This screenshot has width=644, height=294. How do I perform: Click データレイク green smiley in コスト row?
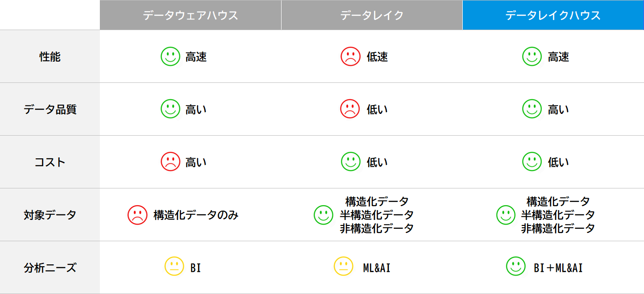click(350, 162)
